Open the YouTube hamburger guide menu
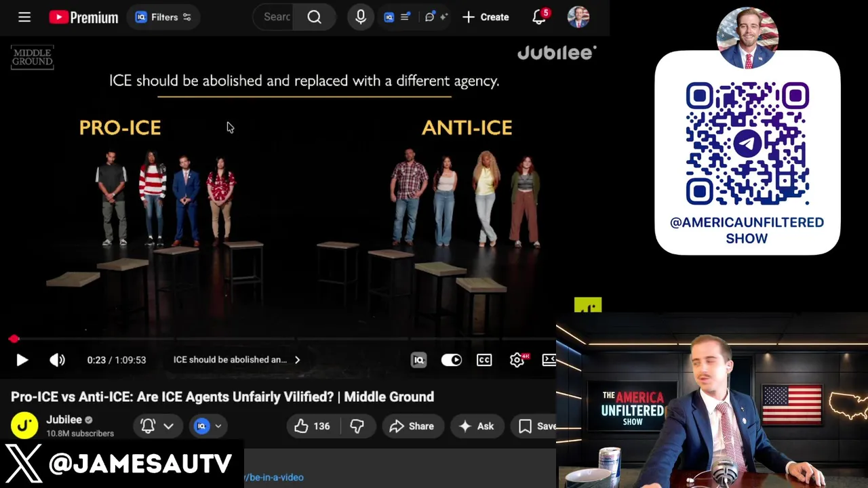 pyautogui.click(x=24, y=17)
